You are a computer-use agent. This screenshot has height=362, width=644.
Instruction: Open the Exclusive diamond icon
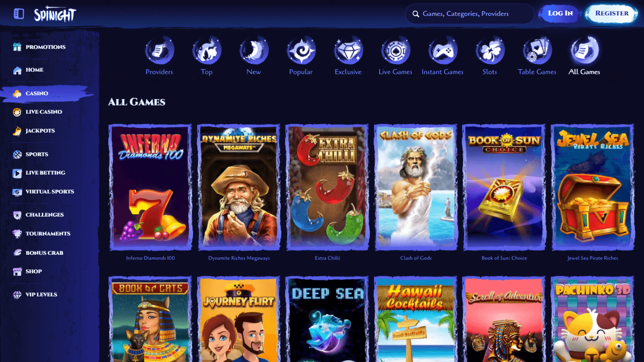pos(348,51)
